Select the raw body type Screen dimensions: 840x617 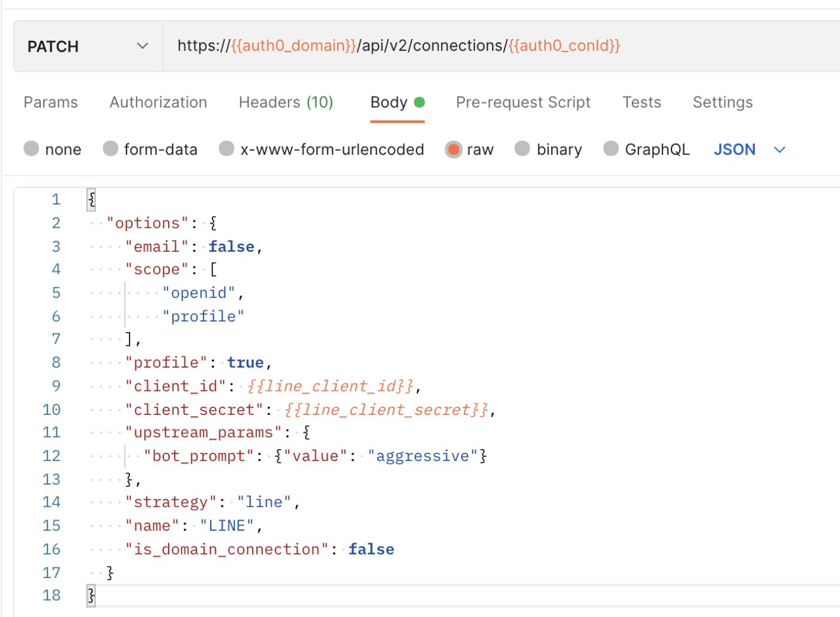[469, 149]
